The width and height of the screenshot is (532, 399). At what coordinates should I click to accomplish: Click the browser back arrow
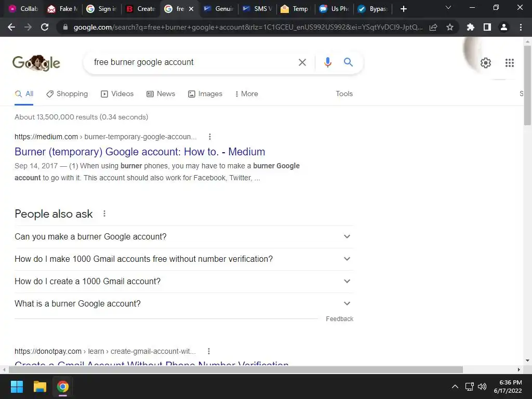[x=11, y=27]
